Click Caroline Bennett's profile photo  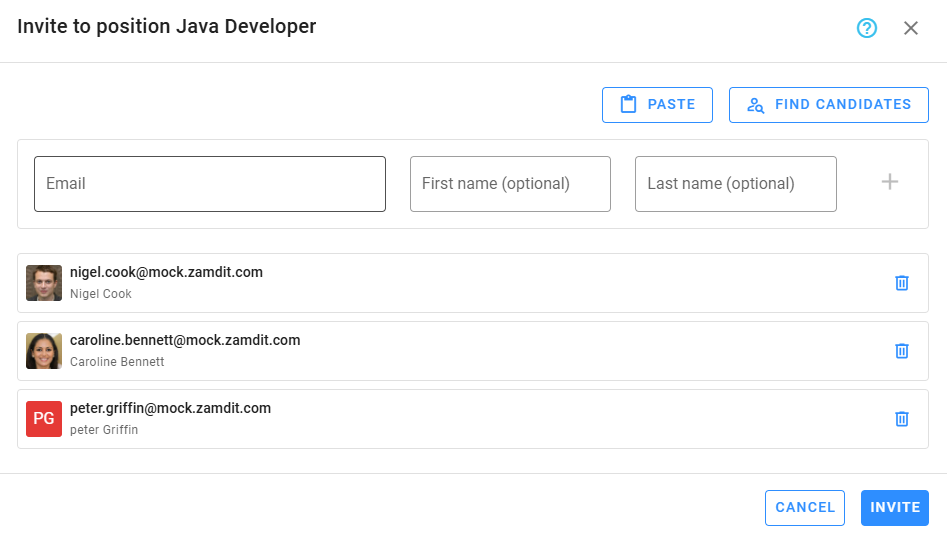44,351
